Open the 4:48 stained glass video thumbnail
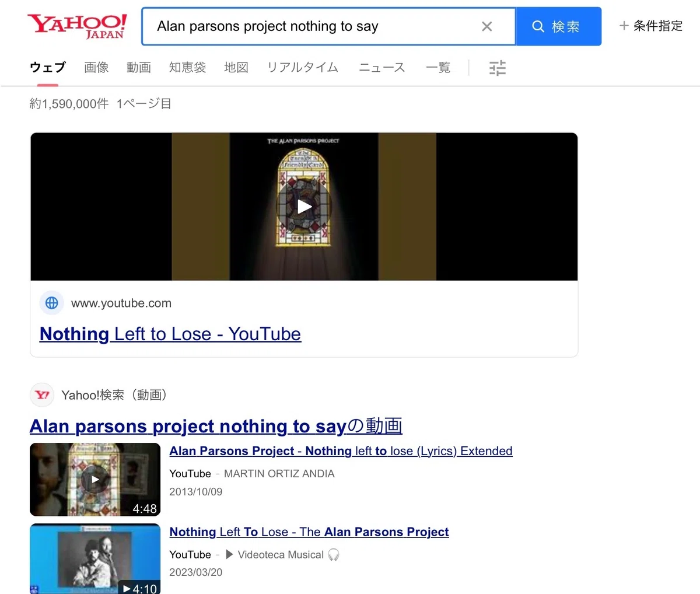 [x=95, y=480]
